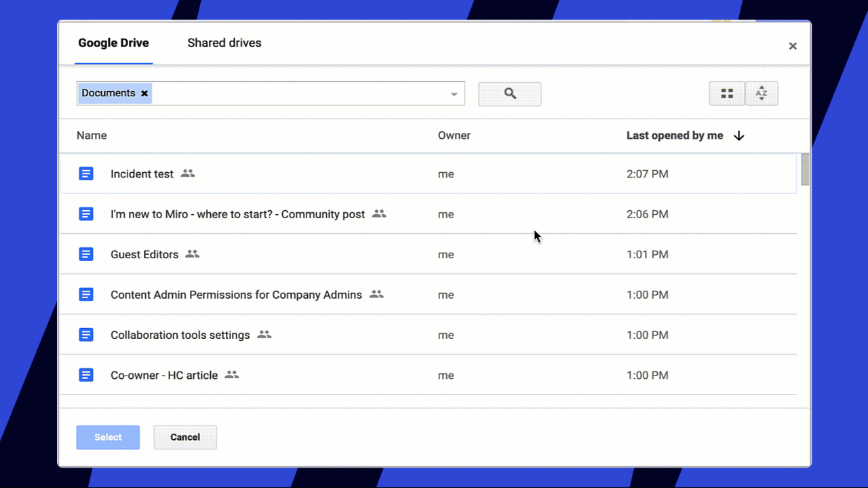Click the disabled Select button

pyautogui.click(x=107, y=437)
